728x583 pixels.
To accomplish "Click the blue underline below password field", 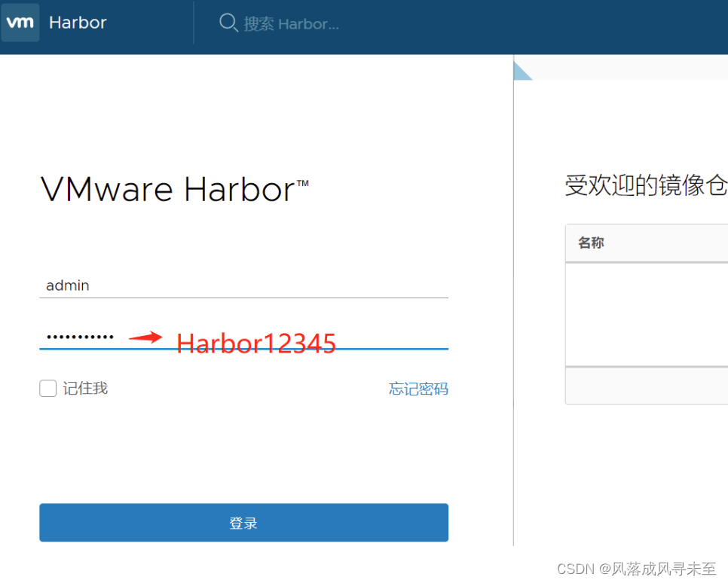I will click(243, 350).
